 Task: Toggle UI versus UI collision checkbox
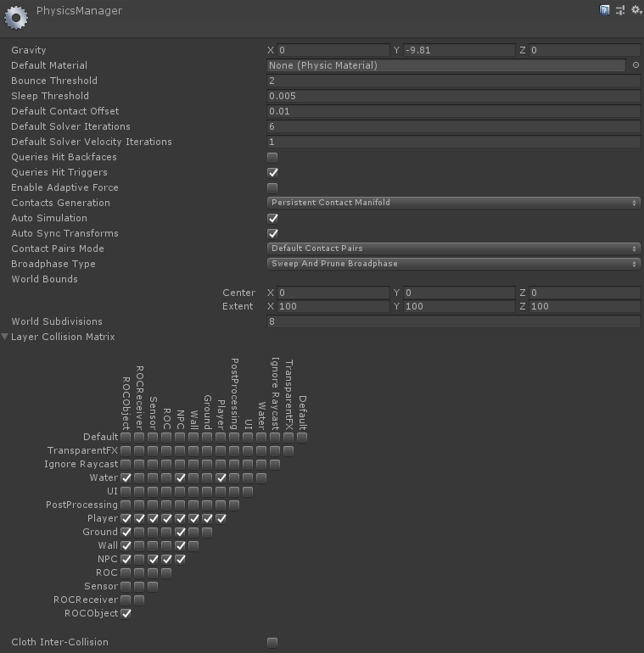point(248,491)
